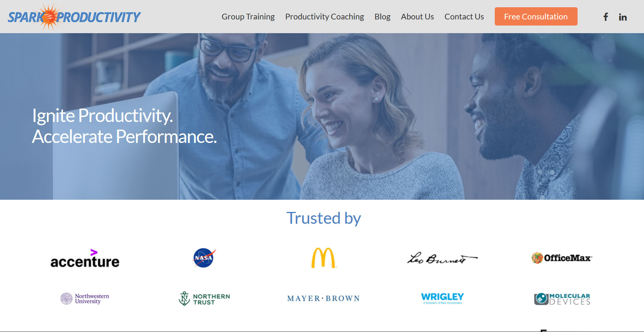The height and width of the screenshot is (332, 644).
Task: Click the Wrigley logo
Action: (x=442, y=298)
